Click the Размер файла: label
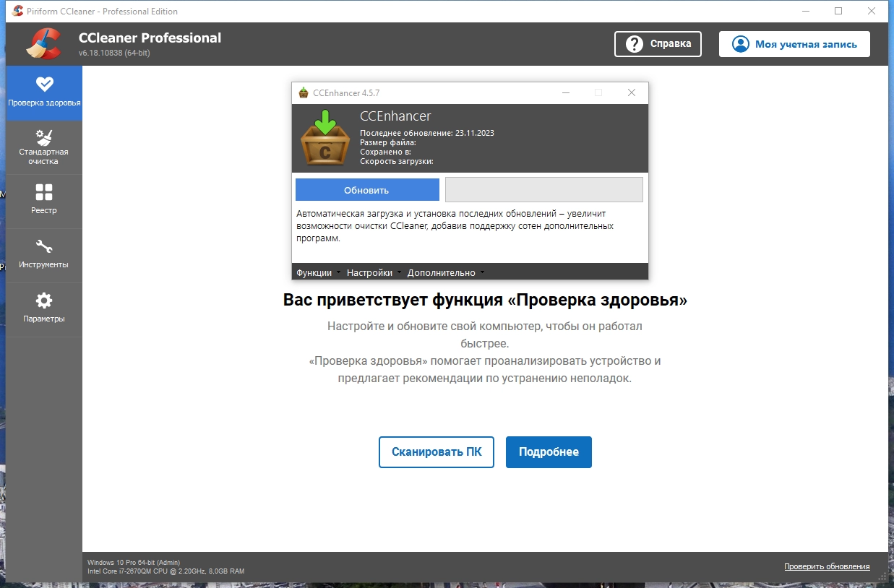Viewport: 894px width, 588px height. 388,142
